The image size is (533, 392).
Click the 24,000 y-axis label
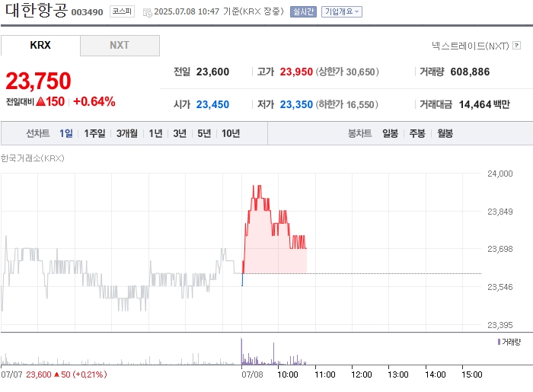coord(499,174)
